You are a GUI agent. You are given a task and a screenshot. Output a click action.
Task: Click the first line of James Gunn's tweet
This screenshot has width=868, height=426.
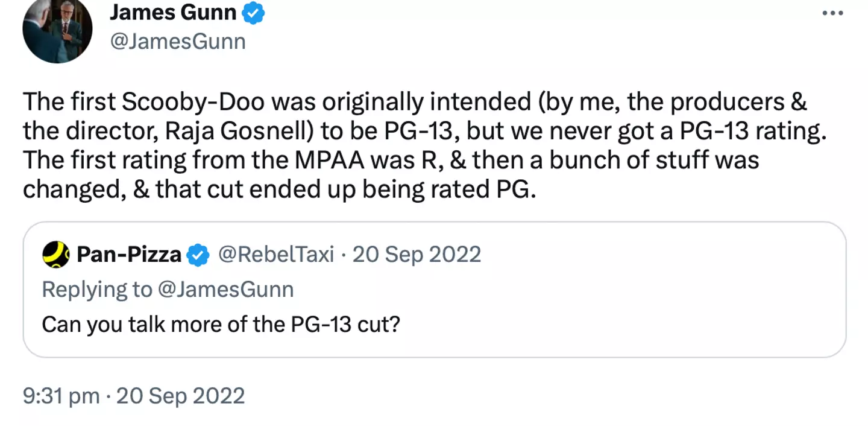(416, 100)
